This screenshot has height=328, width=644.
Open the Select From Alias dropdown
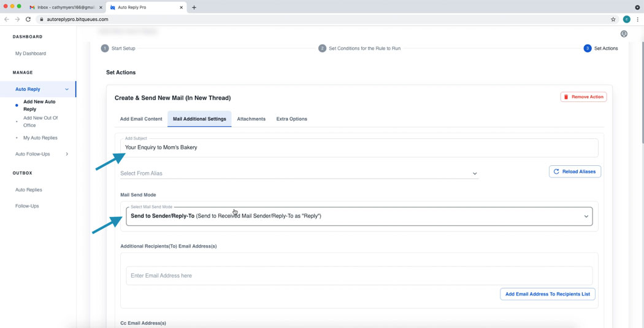pos(299,174)
